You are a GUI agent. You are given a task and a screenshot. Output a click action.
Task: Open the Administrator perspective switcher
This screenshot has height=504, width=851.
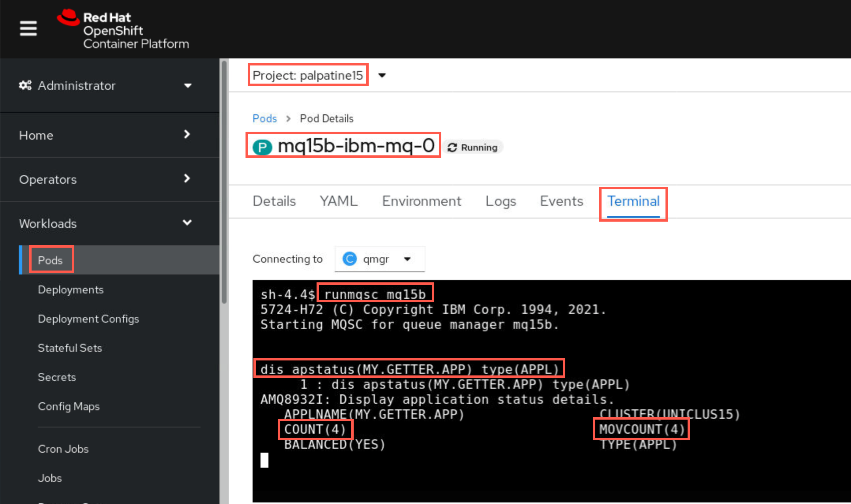tap(106, 86)
